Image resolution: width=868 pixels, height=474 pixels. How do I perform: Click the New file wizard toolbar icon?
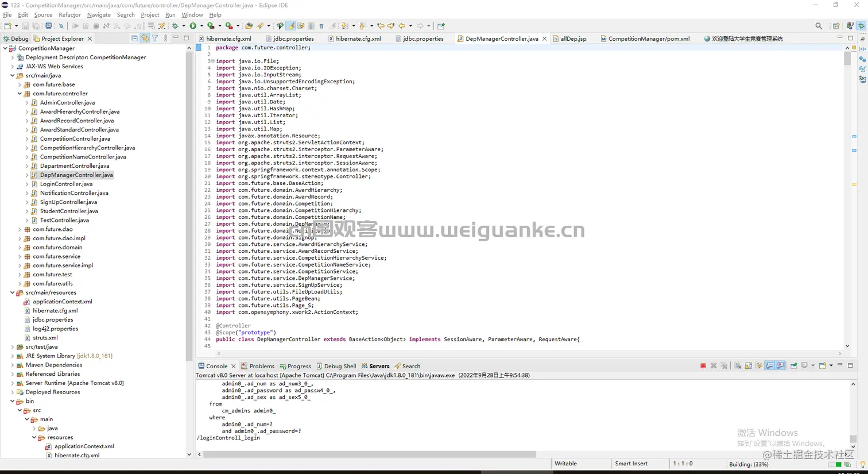[x=7, y=26]
